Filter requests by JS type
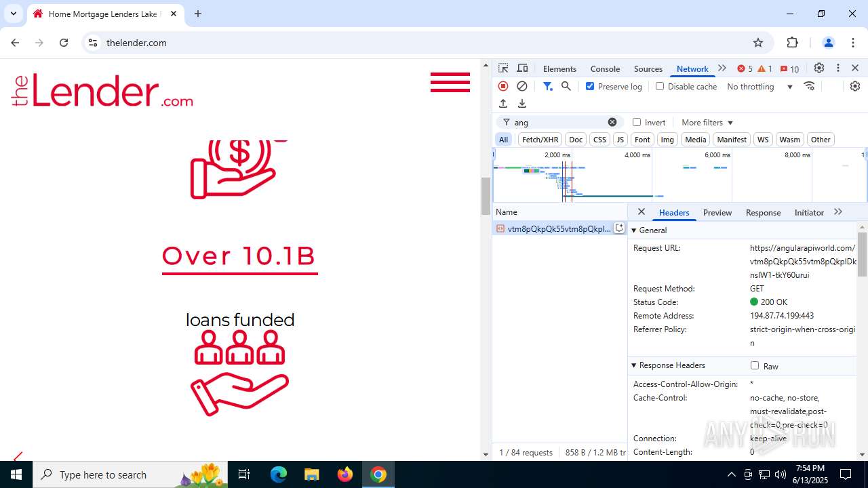Image resolution: width=868 pixels, height=488 pixels. (x=620, y=140)
